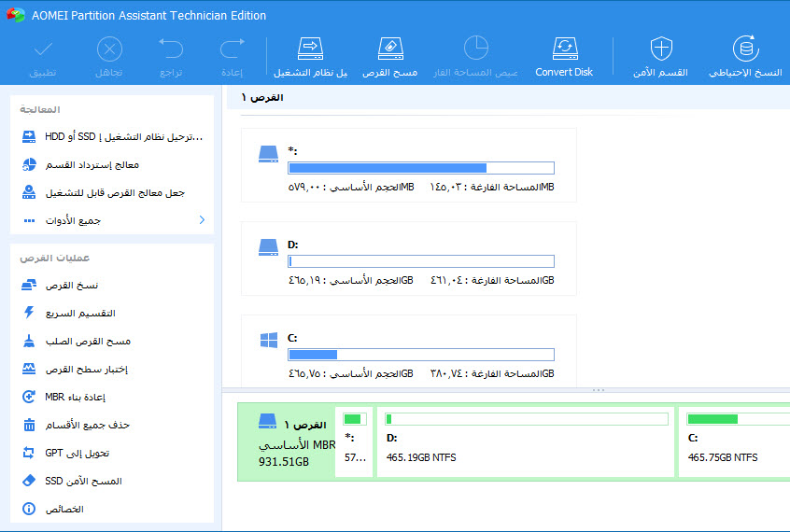790x532 pixels.
Task: Click the Safe Partition shield icon
Action: coord(661,49)
